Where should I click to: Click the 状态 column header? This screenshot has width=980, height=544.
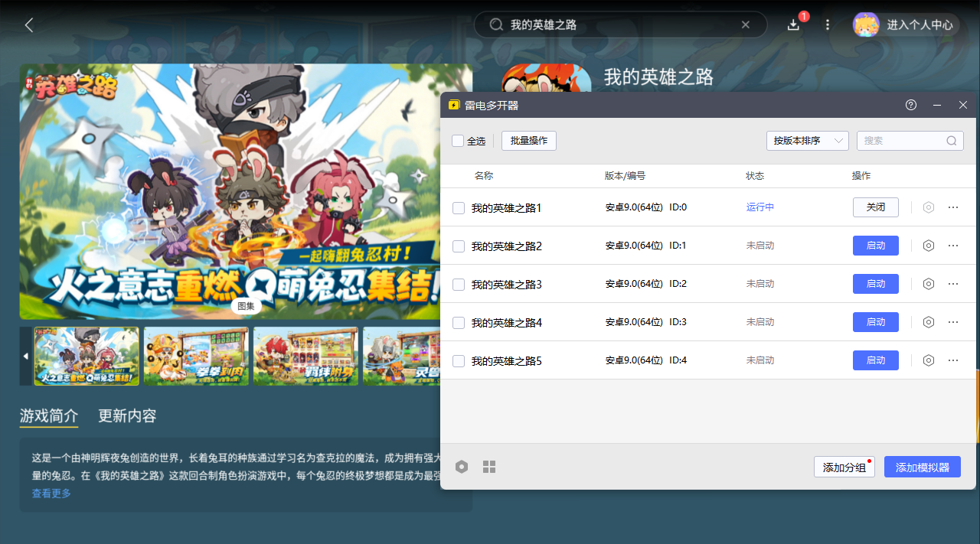tap(755, 176)
